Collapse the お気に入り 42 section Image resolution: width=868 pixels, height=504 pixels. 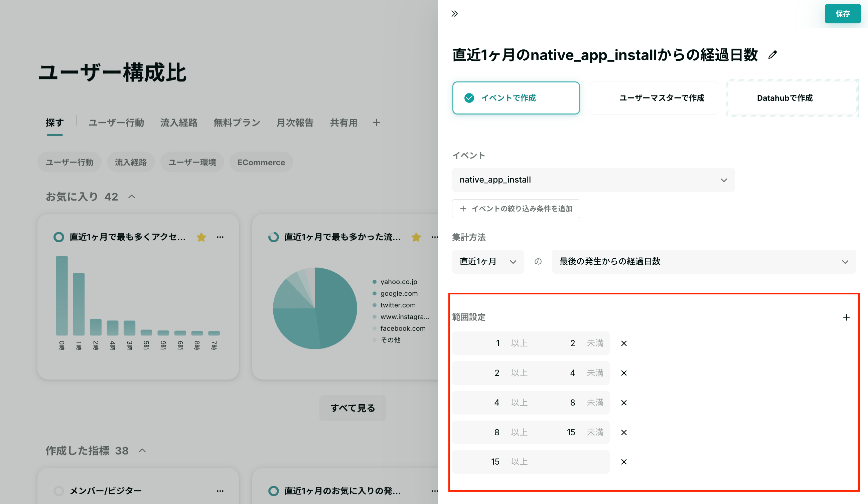[x=132, y=197]
